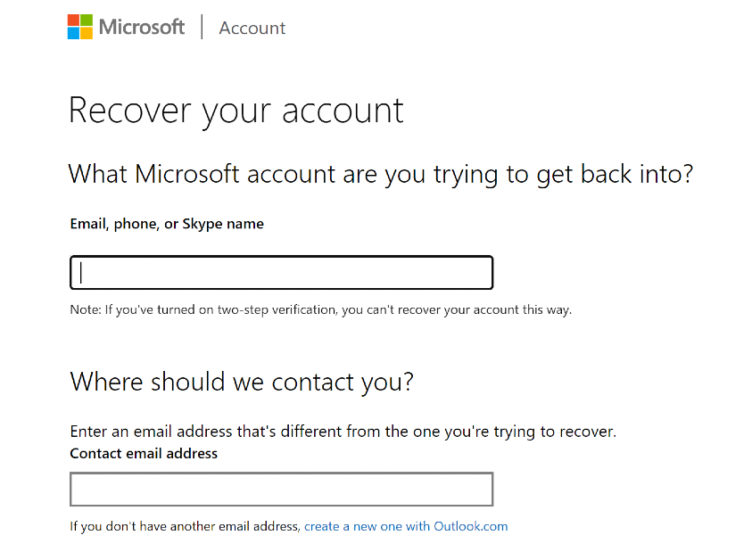
Task: Click the Recover your account heading
Action: [x=236, y=111]
